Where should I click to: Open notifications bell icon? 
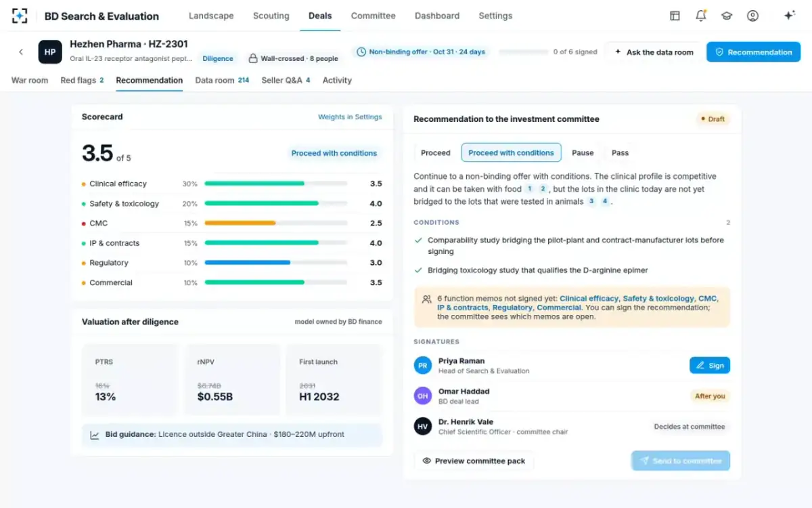tap(701, 16)
